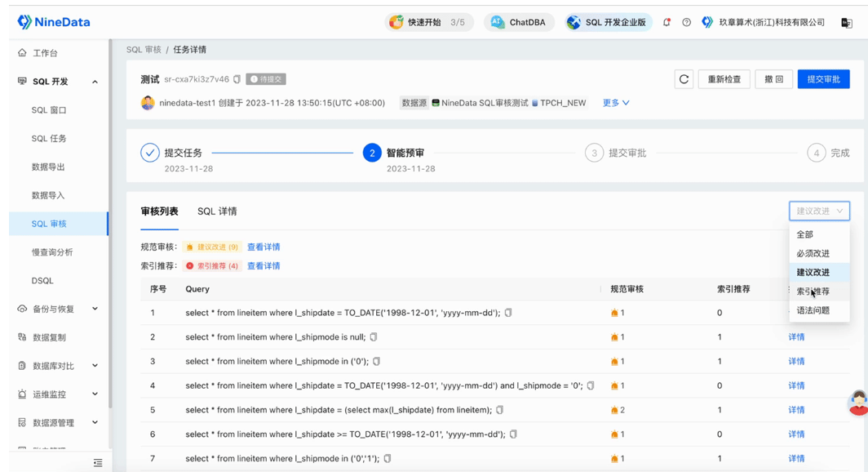868x472 pixels.
Task: Click the 提交审批 button
Action: click(823, 79)
